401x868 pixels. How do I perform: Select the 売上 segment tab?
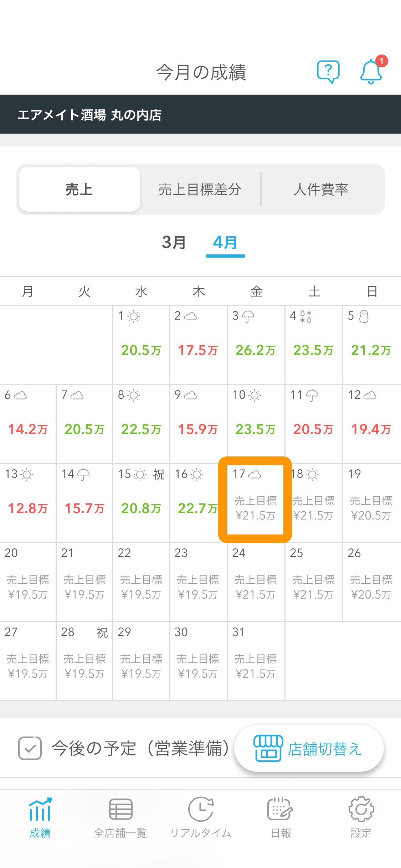point(79,189)
